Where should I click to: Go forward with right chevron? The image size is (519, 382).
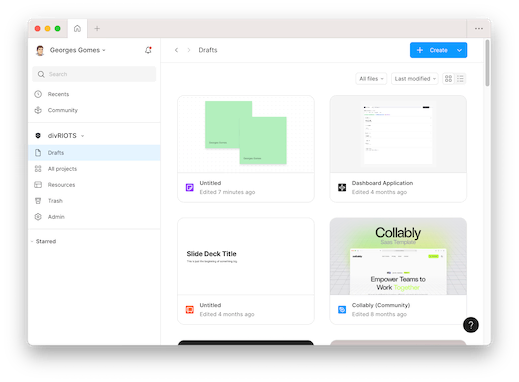pyautogui.click(x=189, y=50)
